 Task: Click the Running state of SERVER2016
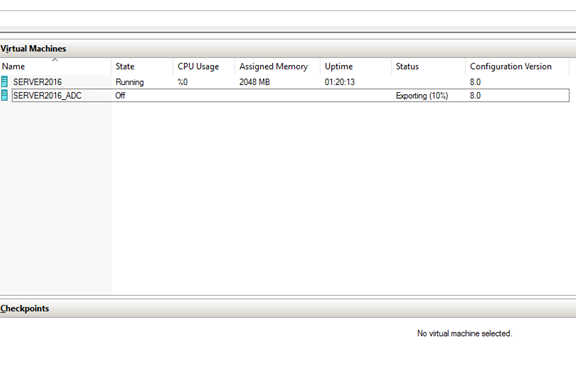click(x=130, y=82)
